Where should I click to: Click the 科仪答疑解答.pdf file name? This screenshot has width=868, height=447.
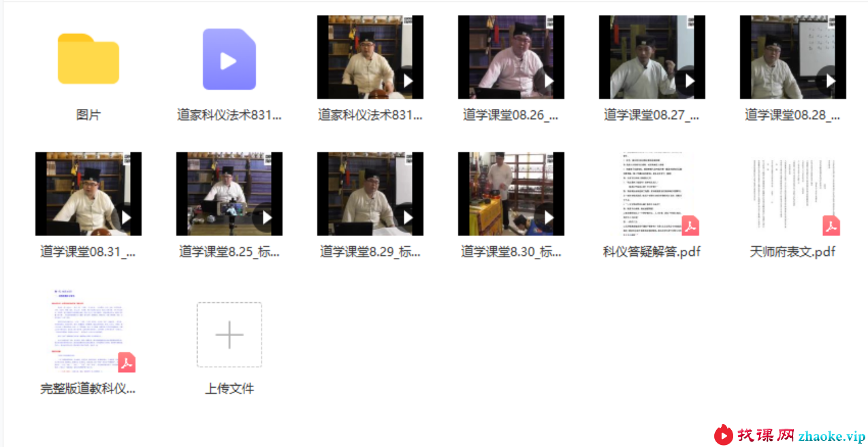tap(652, 252)
